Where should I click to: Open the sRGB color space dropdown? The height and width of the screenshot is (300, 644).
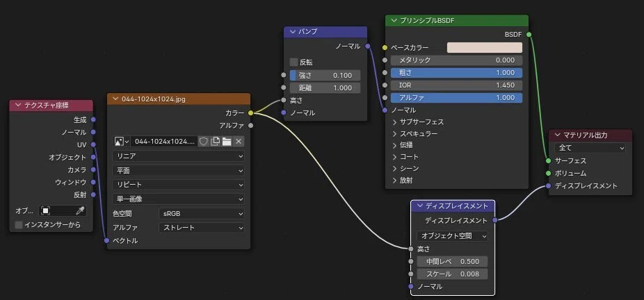(x=201, y=213)
